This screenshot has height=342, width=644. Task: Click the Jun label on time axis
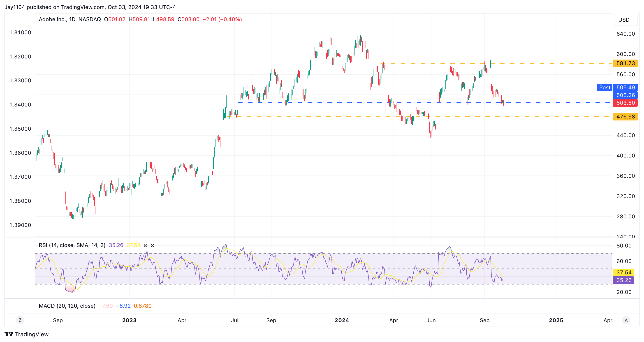coord(431,320)
